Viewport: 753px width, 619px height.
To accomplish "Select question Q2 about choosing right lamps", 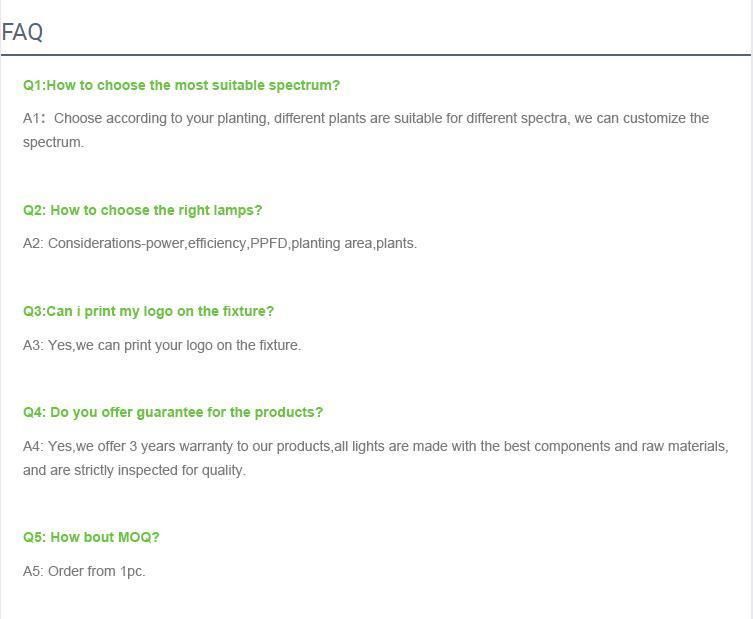I will [x=143, y=210].
